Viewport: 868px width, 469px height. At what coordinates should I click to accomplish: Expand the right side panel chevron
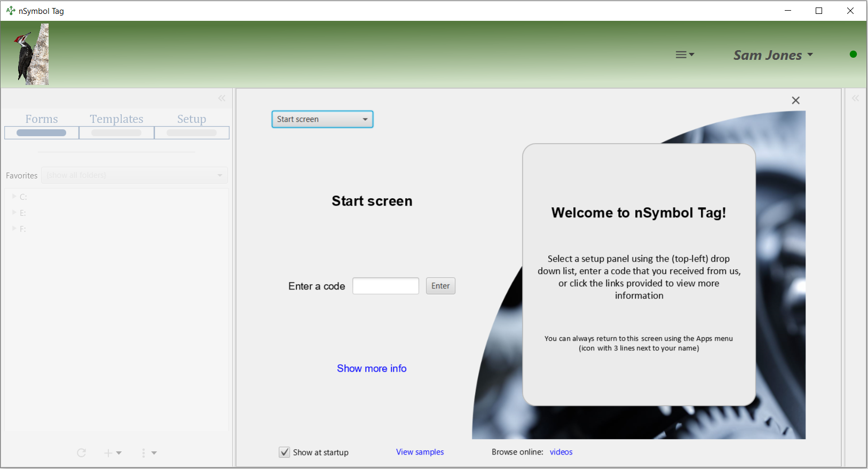pos(856,98)
